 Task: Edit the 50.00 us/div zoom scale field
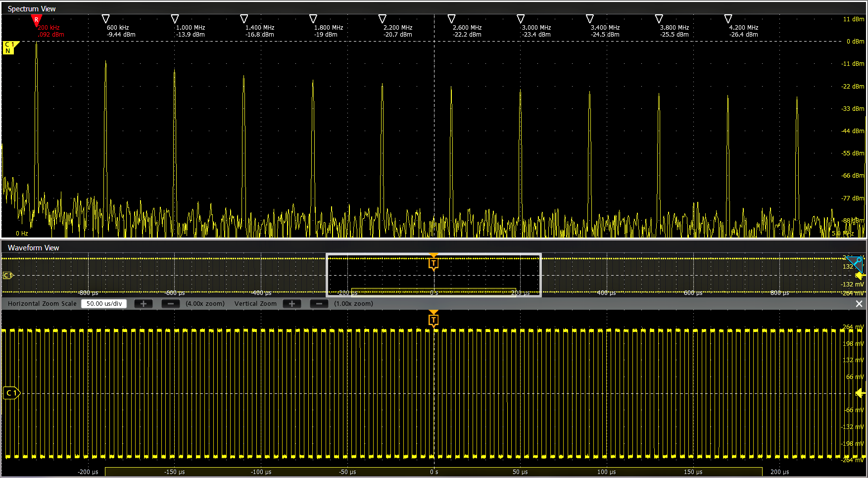pyautogui.click(x=103, y=303)
